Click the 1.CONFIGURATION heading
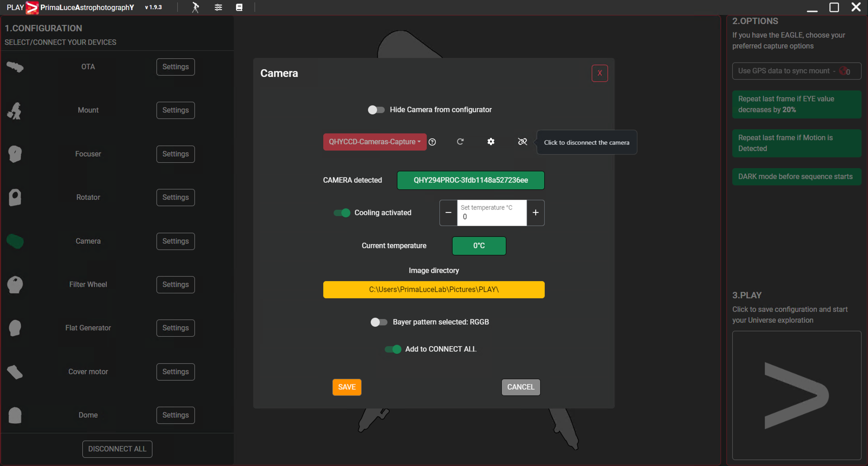This screenshot has width=868, height=466. click(x=43, y=28)
